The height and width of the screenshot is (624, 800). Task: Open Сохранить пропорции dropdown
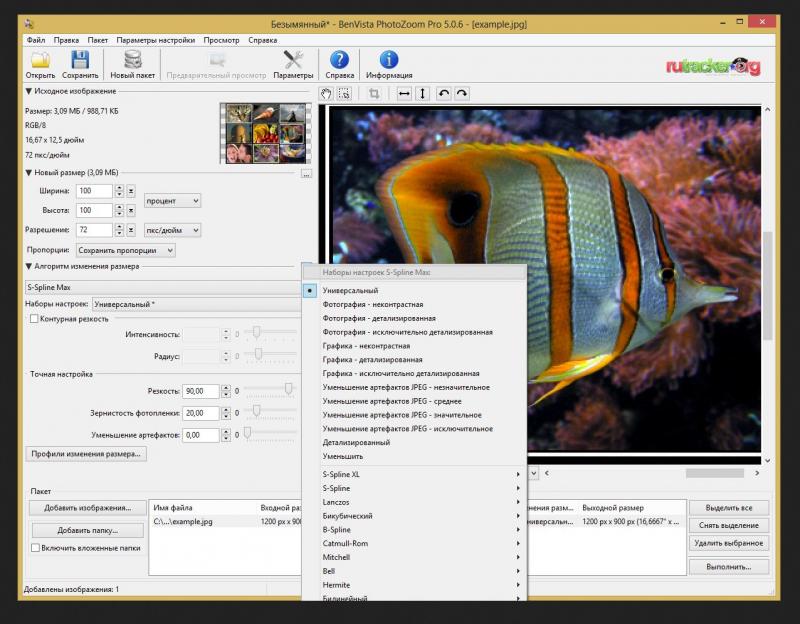click(x=126, y=251)
